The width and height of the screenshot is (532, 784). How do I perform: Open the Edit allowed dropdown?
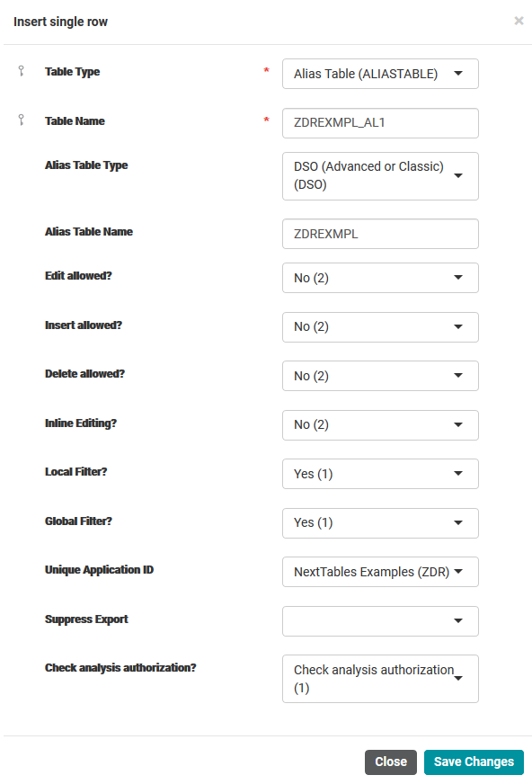(380, 278)
